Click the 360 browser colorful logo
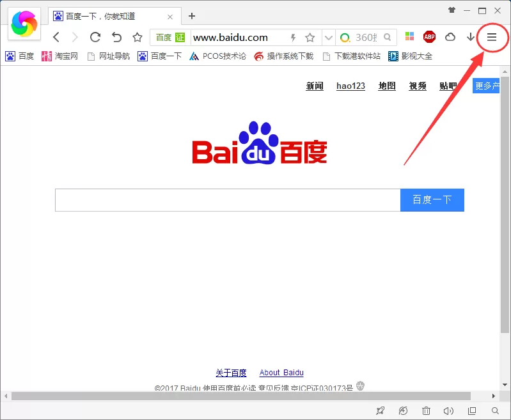Viewport: 511px width, 420px height. tap(24, 24)
